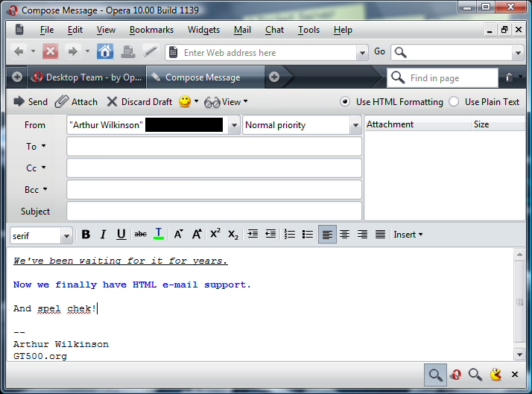Open the Insert dropdown
The image size is (532, 394).
[408, 235]
